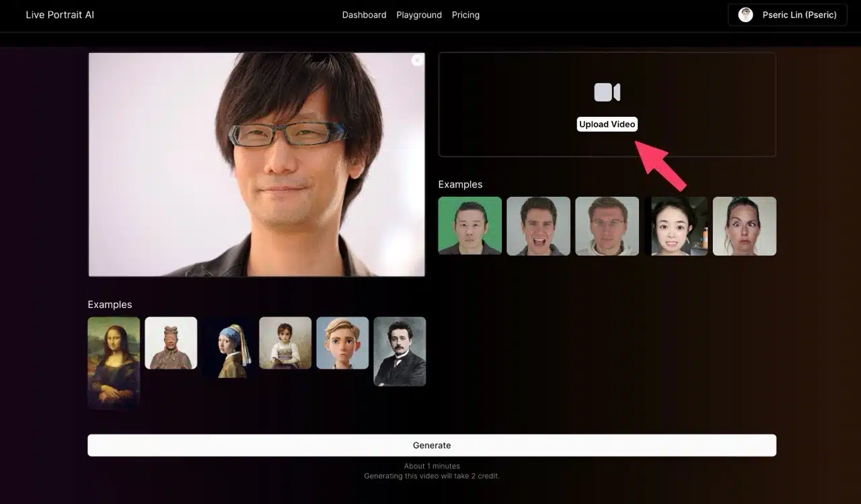This screenshot has width=861, height=504.
Task: Select the wide-eyed woman with hair bun video
Action: (744, 226)
